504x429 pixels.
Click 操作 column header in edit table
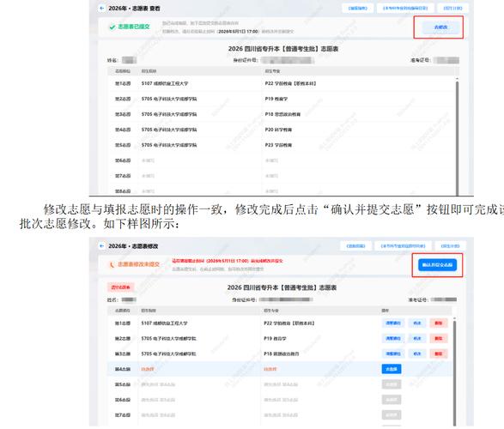tap(385, 311)
